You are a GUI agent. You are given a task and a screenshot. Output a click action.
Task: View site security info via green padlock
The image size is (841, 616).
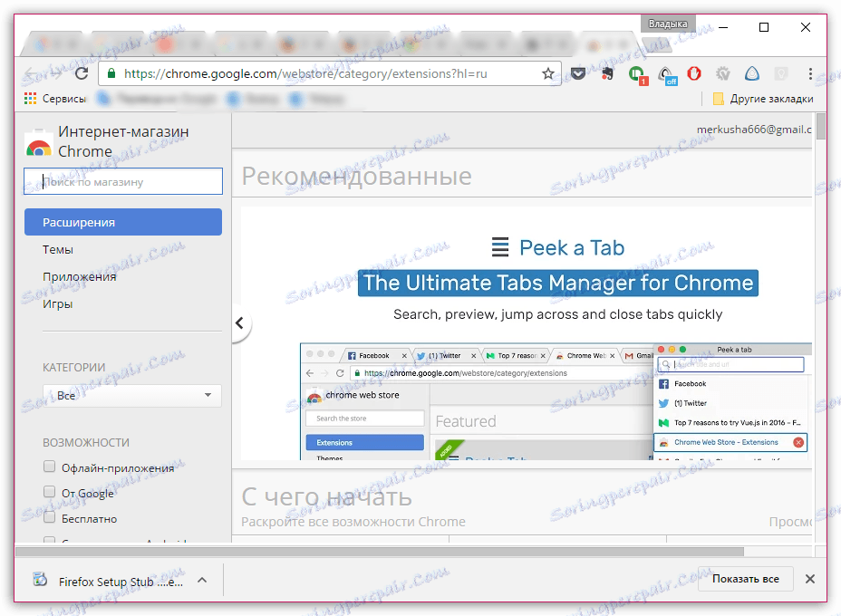(x=111, y=73)
